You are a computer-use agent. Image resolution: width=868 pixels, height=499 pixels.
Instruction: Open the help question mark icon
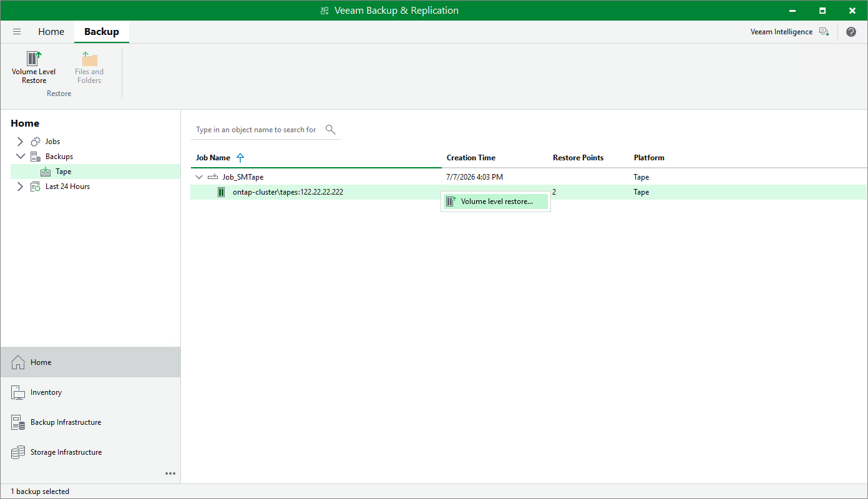coord(851,32)
